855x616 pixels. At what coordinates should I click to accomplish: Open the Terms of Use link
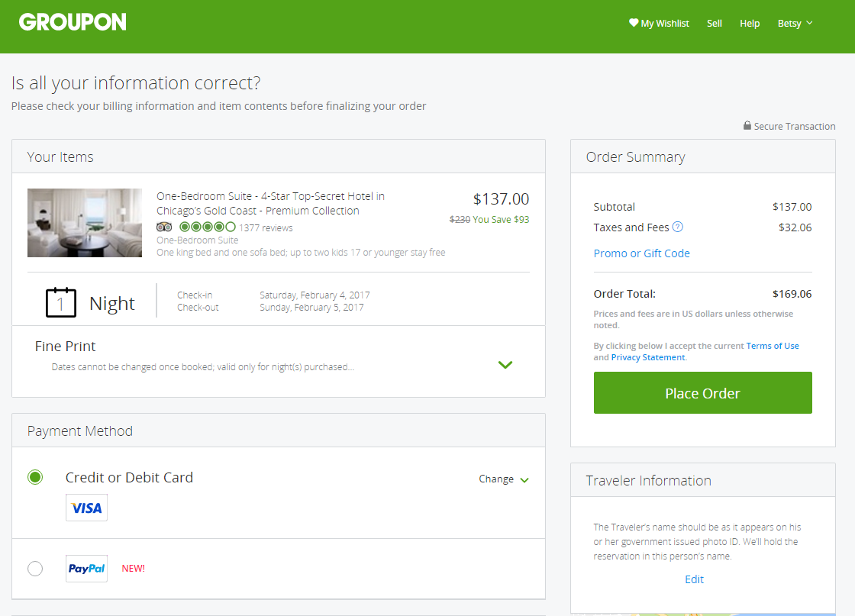773,346
